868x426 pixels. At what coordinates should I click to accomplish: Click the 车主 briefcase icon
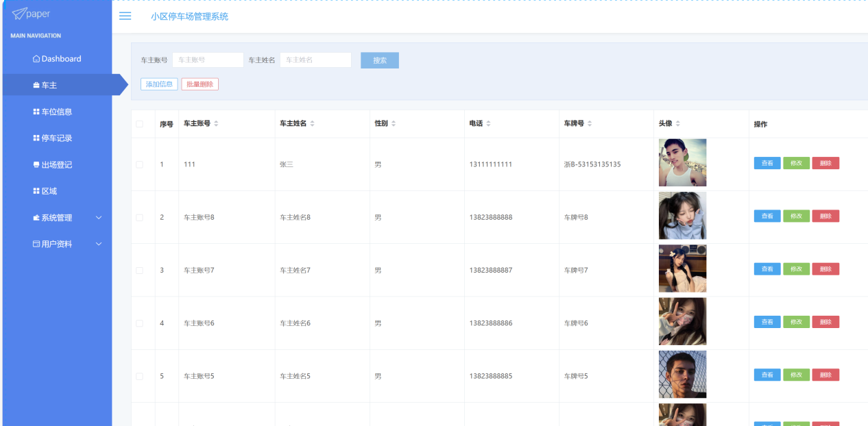(x=36, y=86)
